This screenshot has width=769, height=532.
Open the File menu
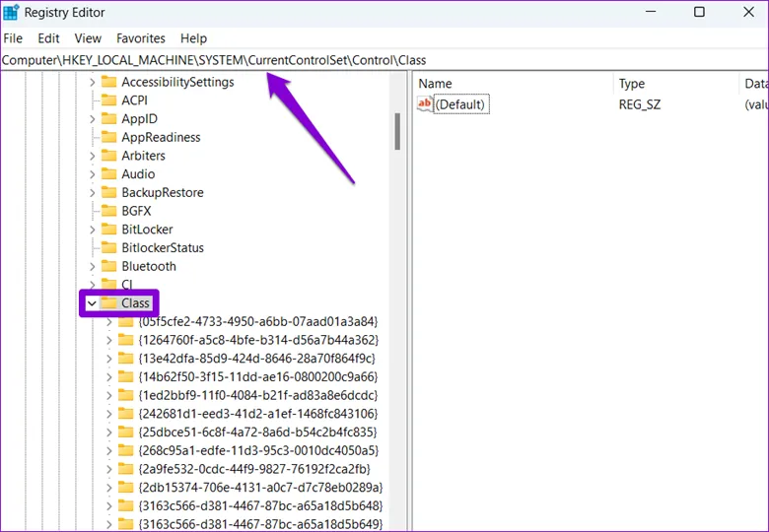13,38
